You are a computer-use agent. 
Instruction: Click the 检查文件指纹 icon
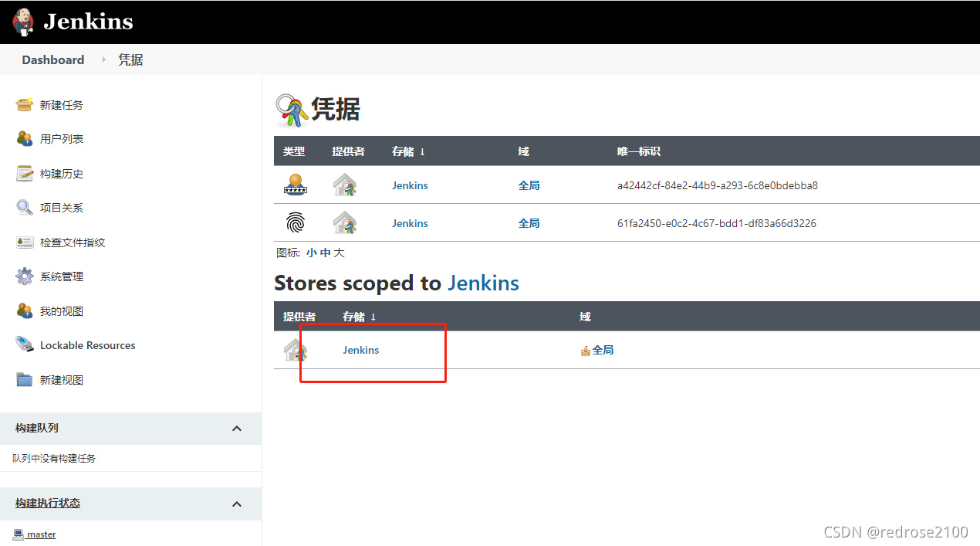pyautogui.click(x=25, y=242)
